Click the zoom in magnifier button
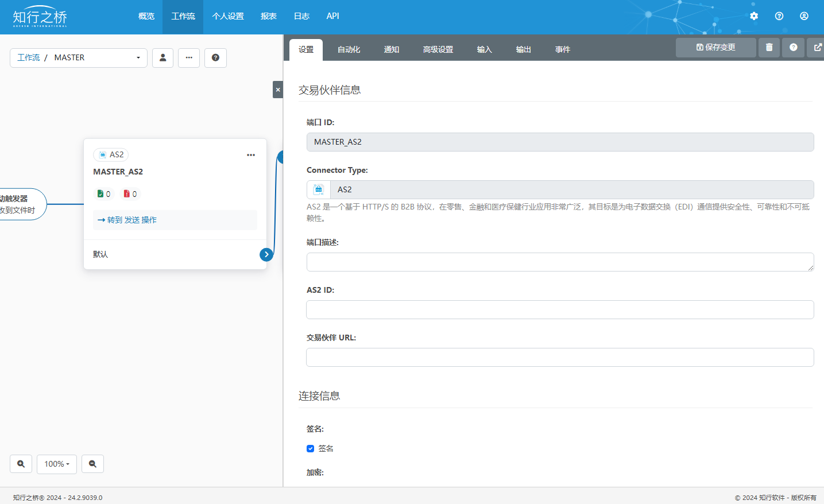824x504 pixels. click(x=21, y=464)
